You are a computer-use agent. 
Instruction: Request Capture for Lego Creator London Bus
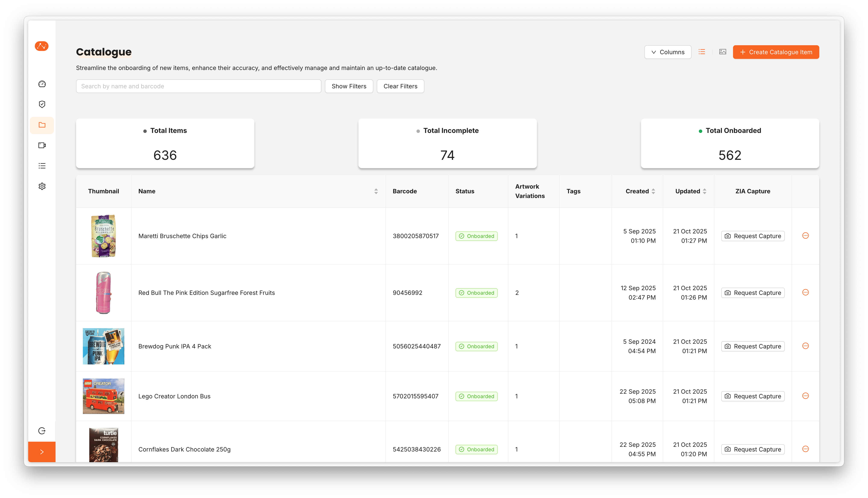coord(752,396)
